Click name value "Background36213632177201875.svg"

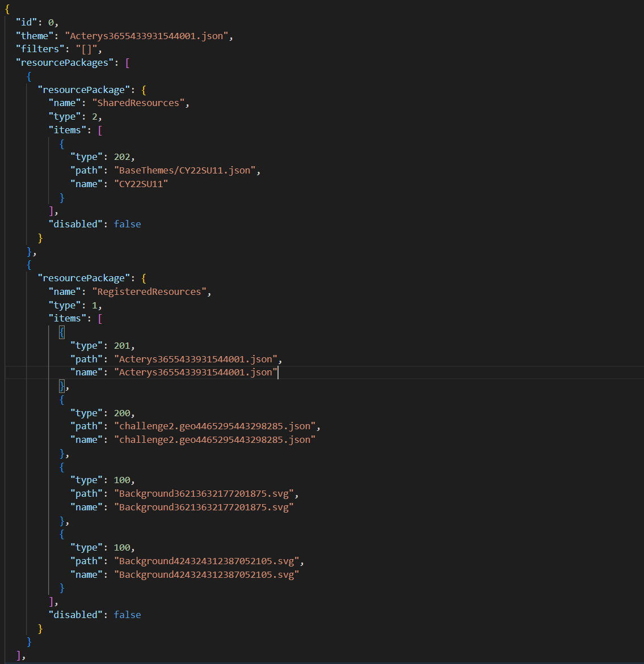[204, 507]
